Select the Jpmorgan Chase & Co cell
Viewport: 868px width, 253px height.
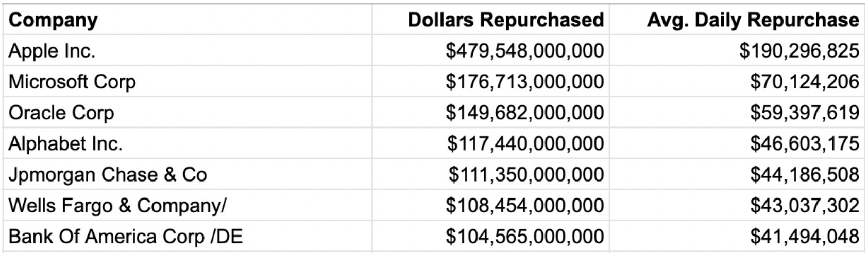(x=108, y=174)
